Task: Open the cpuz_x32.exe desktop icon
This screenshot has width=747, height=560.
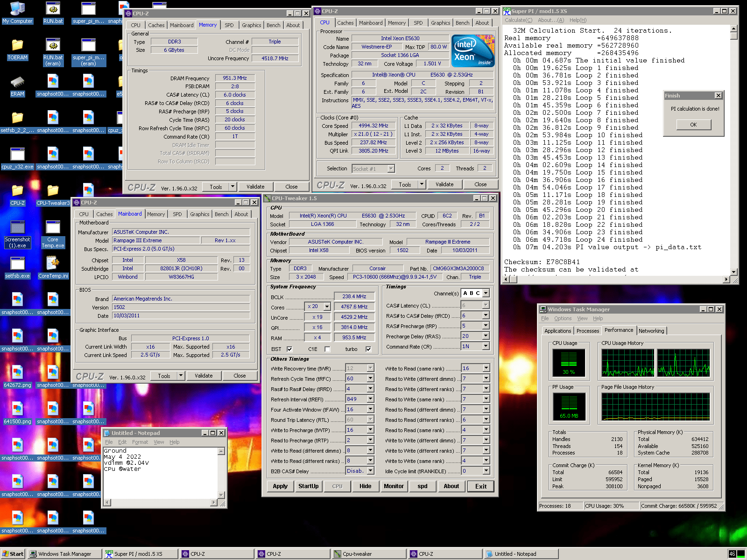Action: click(17, 155)
